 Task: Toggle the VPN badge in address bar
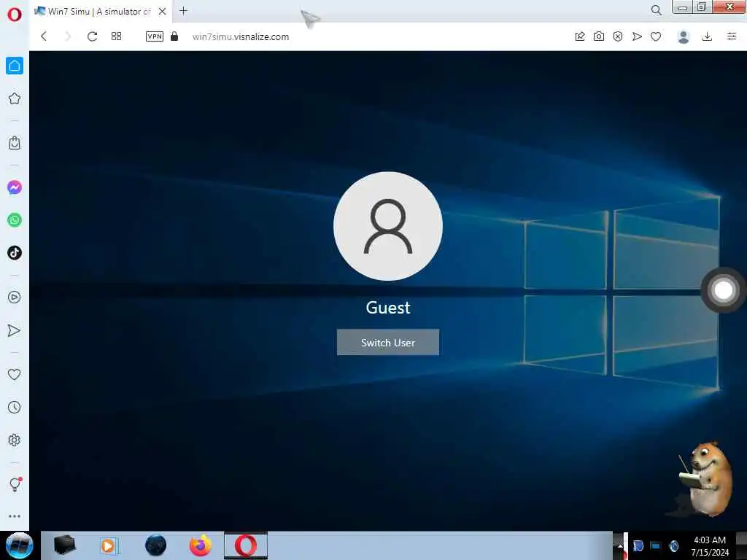click(x=155, y=36)
